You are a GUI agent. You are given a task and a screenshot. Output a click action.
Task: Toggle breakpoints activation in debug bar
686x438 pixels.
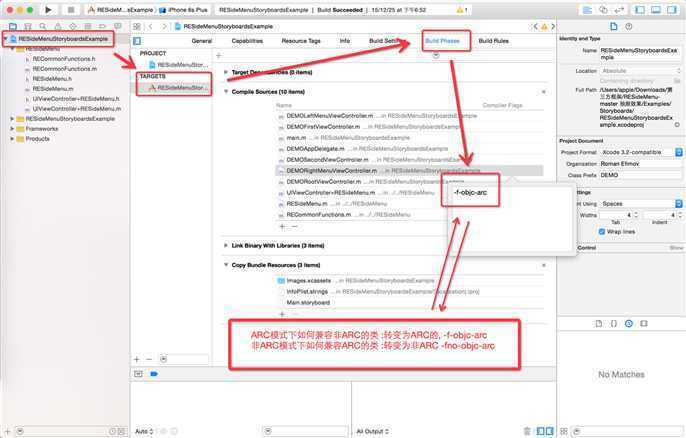click(154, 374)
